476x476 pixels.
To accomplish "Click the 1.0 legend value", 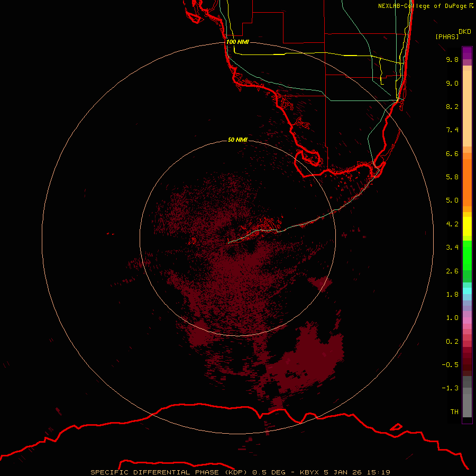I will pos(452,318).
